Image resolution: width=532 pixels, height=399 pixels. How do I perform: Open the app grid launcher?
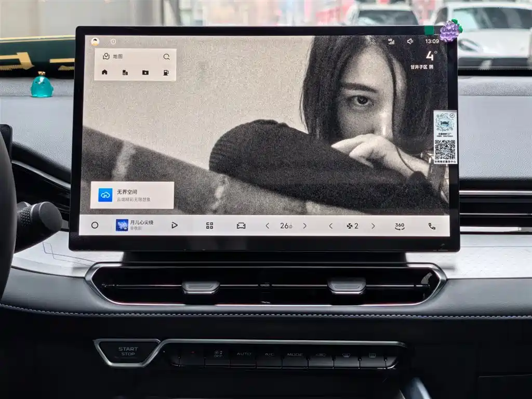(210, 225)
